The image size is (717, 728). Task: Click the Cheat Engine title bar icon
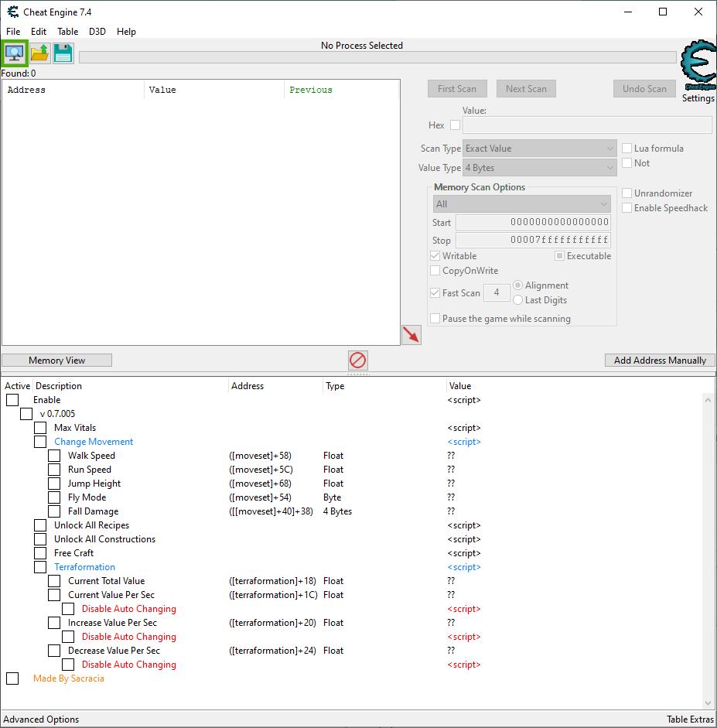(x=12, y=12)
